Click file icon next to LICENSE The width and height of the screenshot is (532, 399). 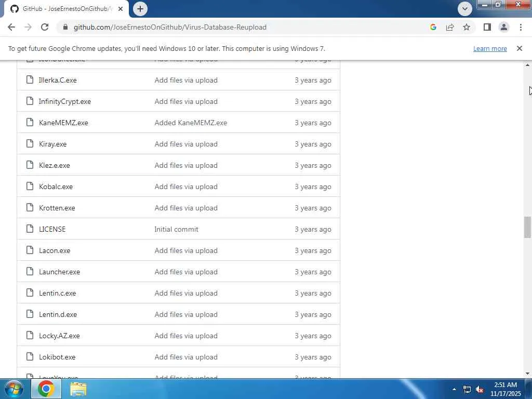[30, 229]
